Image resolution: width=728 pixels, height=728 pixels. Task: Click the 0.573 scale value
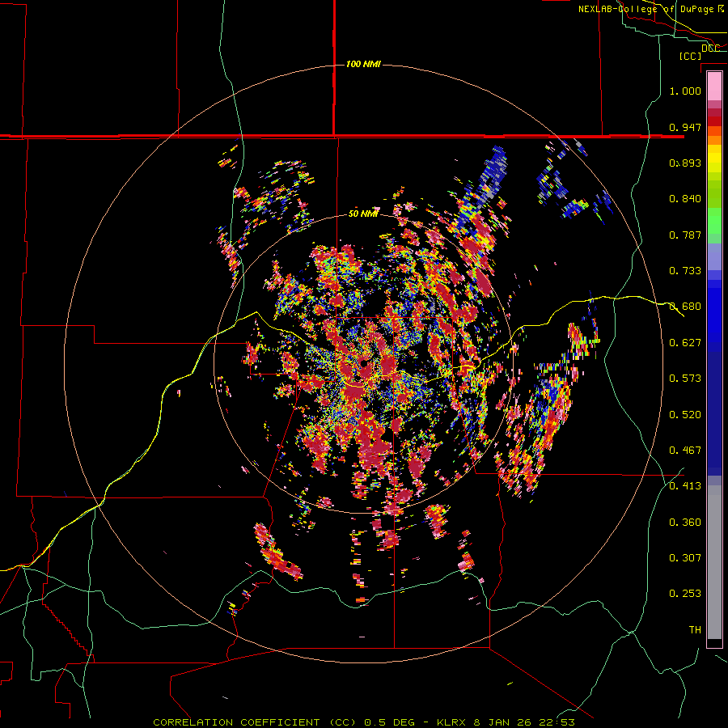click(x=685, y=379)
